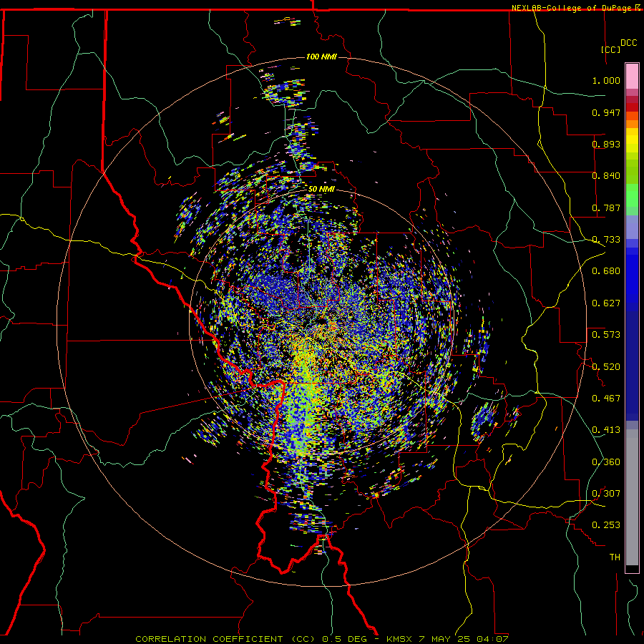Pick the lavender color band in the legend

click(632, 227)
